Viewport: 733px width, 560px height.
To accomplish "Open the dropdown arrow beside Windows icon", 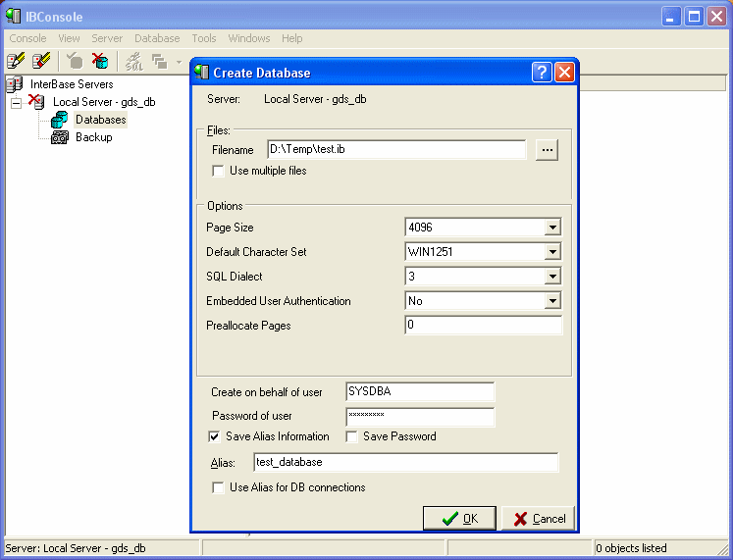I will 179,62.
